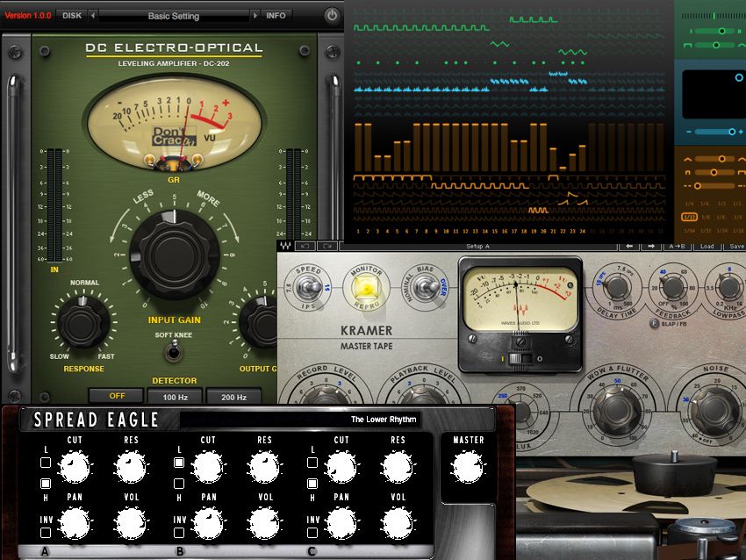Click the undo button in the Kramer toolbar

click(305, 246)
